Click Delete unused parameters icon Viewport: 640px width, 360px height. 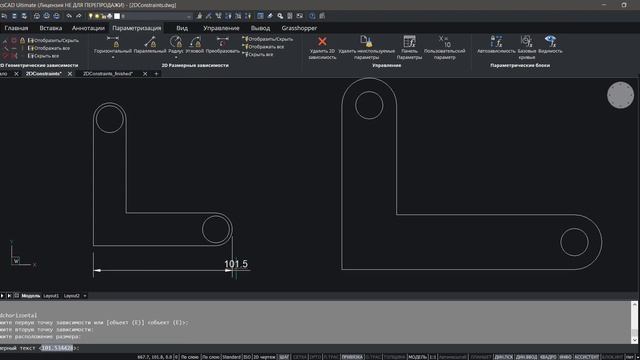(x=366, y=41)
